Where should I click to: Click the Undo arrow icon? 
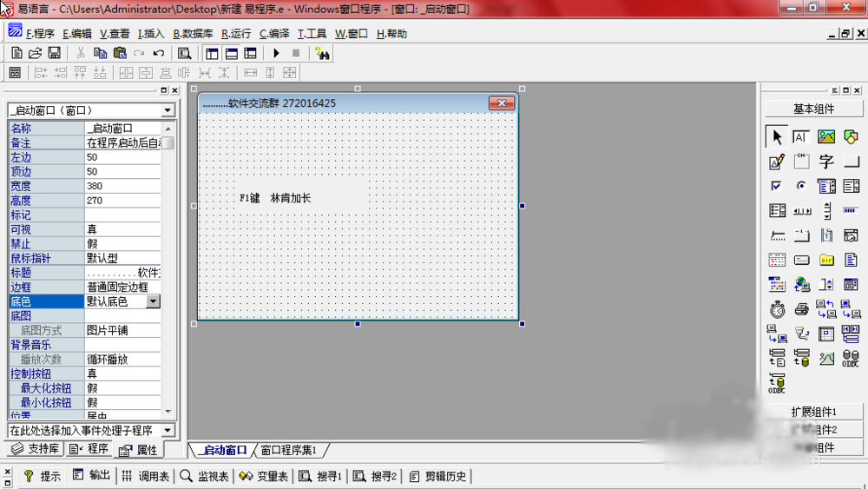pyautogui.click(x=159, y=53)
